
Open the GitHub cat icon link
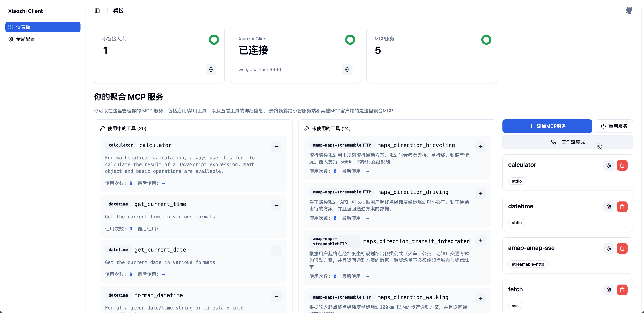tap(629, 11)
